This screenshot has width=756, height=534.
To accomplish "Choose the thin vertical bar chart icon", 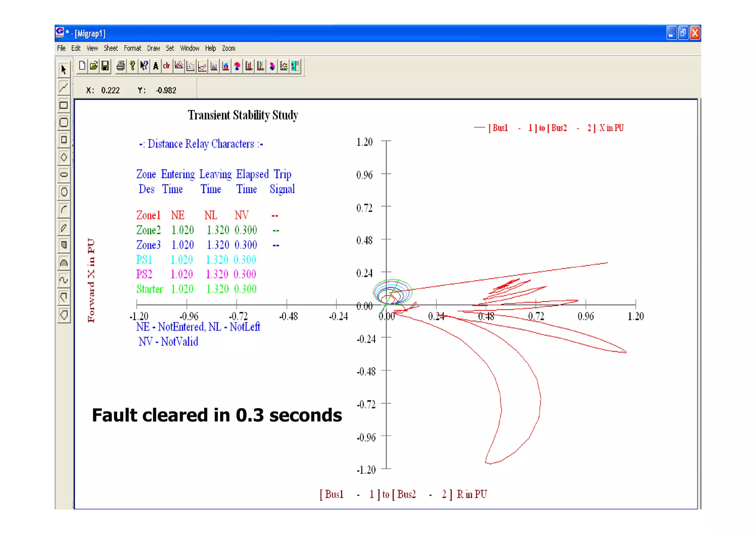I will [x=214, y=66].
